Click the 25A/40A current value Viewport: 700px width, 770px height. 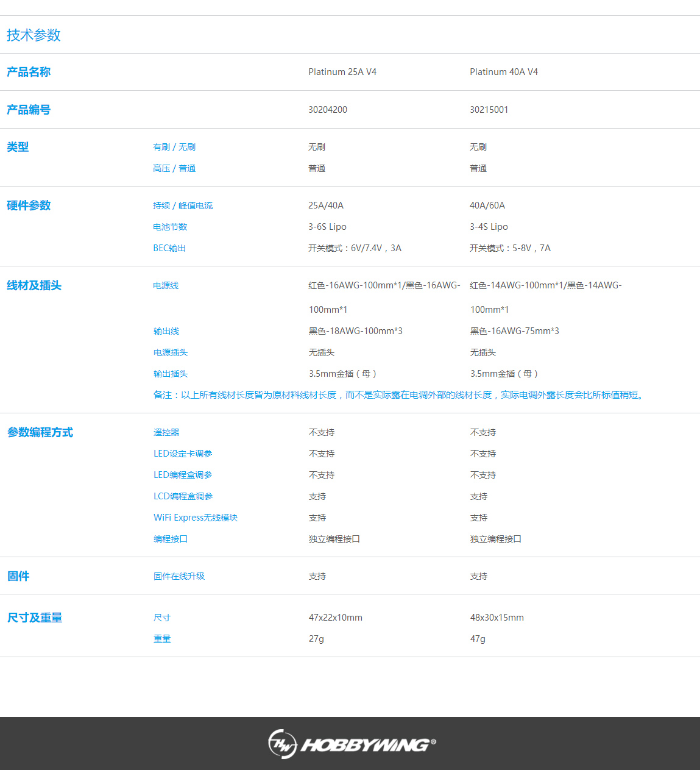click(x=326, y=205)
